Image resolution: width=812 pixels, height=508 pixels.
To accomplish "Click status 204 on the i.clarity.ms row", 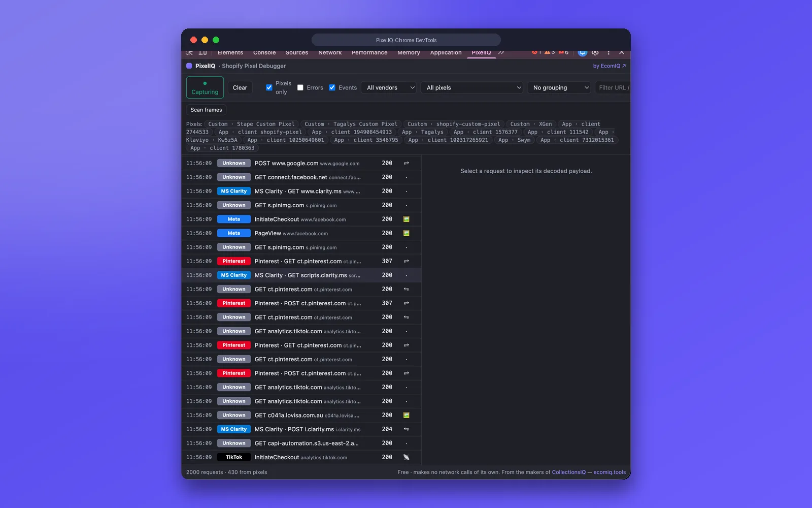I will [387, 429].
